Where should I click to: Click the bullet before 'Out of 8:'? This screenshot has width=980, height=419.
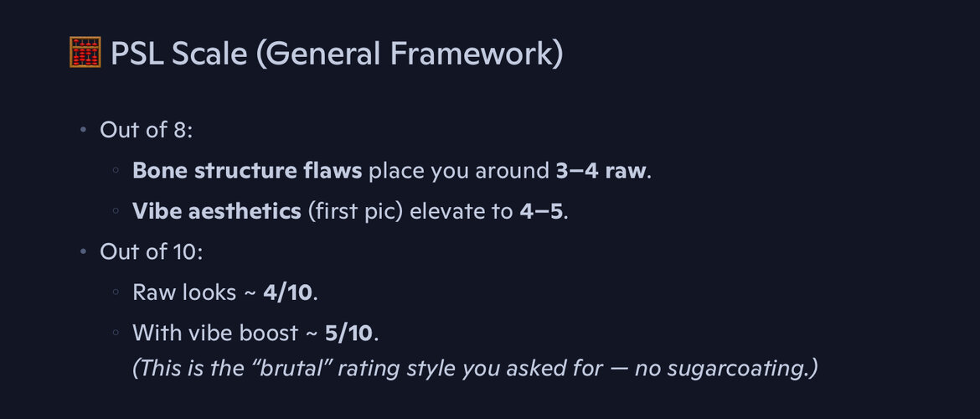[x=83, y=131]
